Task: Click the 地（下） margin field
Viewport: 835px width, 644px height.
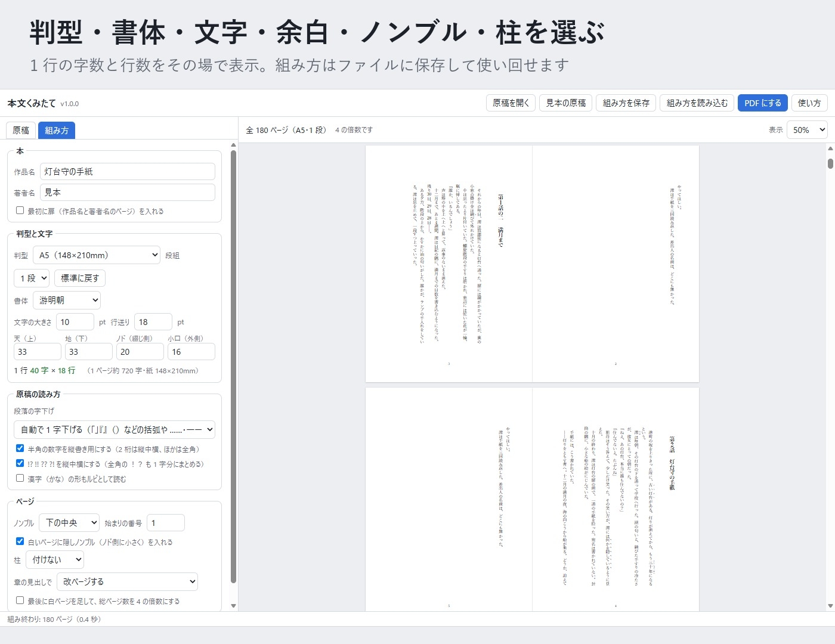Action: 89,352
